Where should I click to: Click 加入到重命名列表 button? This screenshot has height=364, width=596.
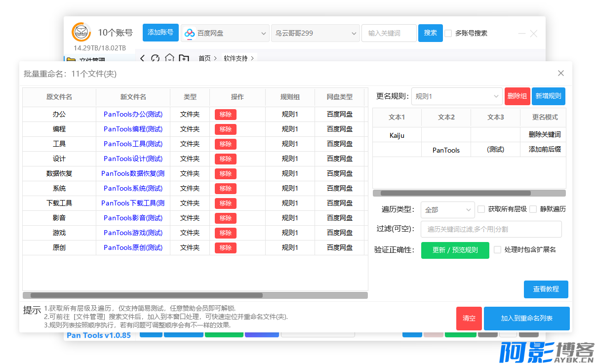click(526, 318)
